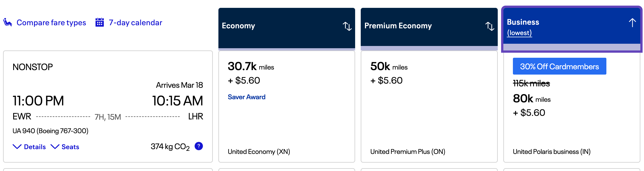Viewport: 644px width, 171px height.
Task: Click the (lowest) underlined text in Business header
Action: click(x=519, y=33)
